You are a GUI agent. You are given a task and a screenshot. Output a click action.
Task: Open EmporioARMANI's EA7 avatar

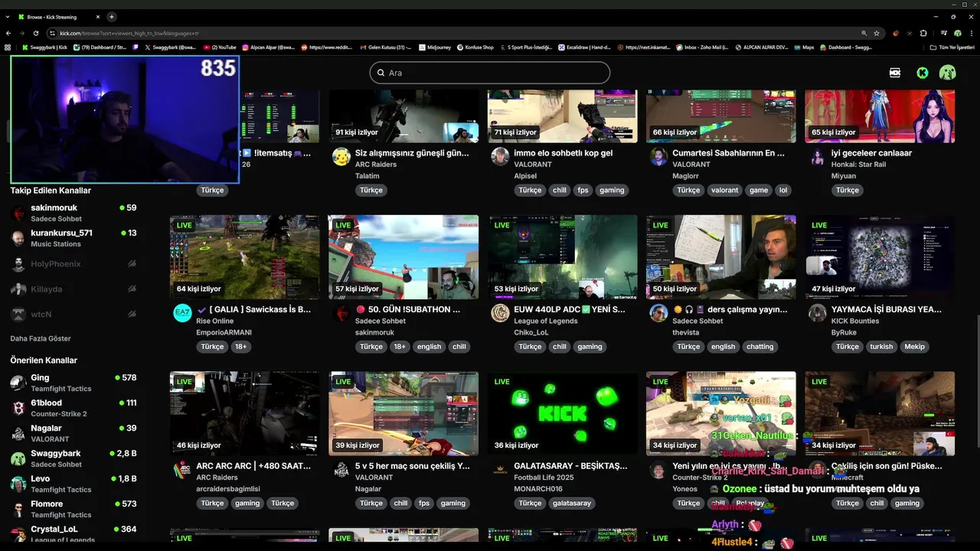(182, 313)
